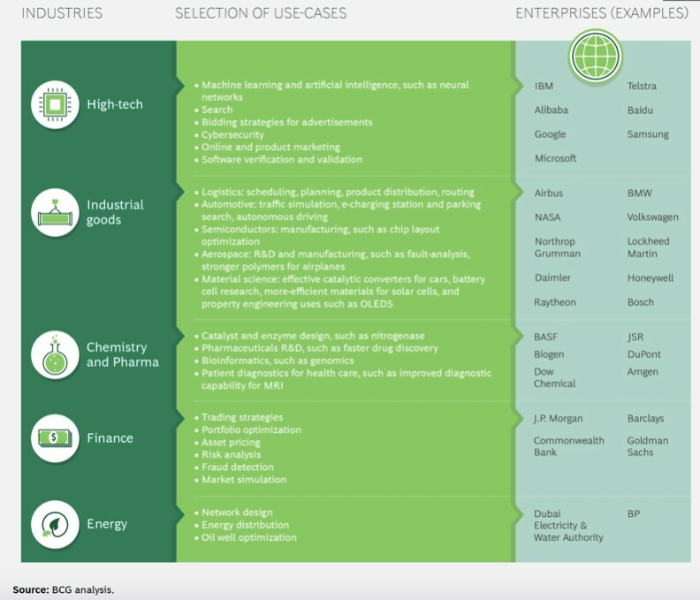Click the J.P. Morgan entry

pos(558,419)
